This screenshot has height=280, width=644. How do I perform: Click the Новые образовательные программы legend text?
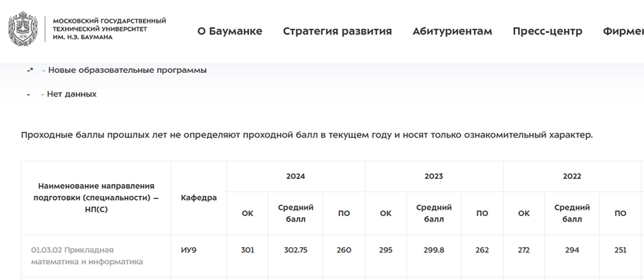pos(127,70)
